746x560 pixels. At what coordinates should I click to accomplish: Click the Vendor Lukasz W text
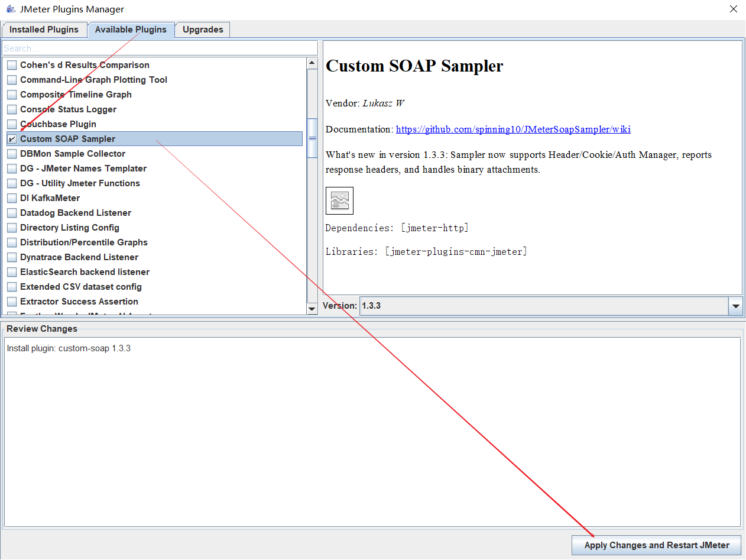coord(365,103)
